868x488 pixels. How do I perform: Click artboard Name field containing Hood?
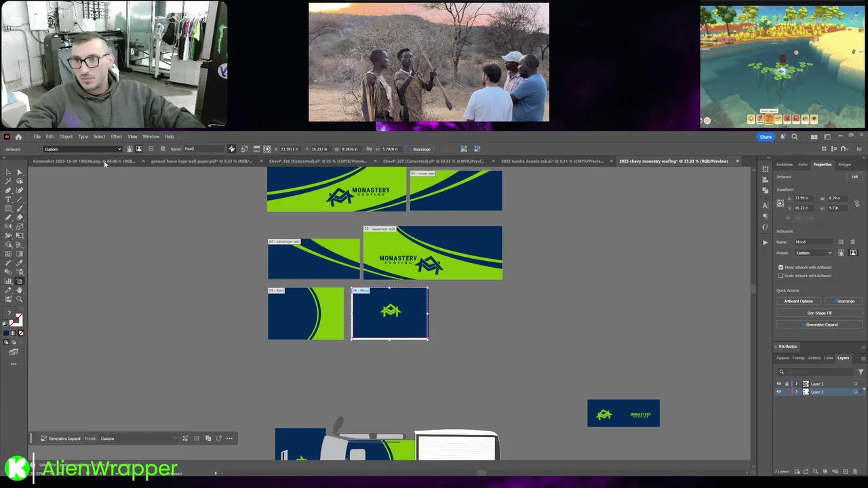pyautogui.click(x=814, y=242)
